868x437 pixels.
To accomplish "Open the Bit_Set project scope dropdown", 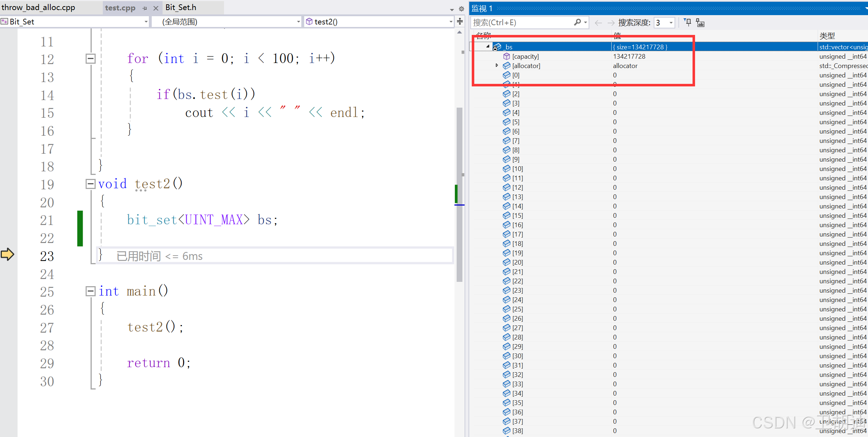I will (x=146, y=22).
